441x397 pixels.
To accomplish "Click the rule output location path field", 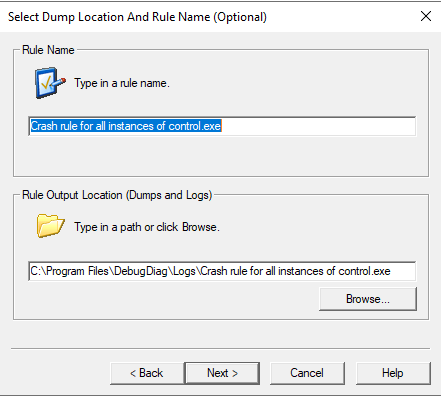I will 222,271.
